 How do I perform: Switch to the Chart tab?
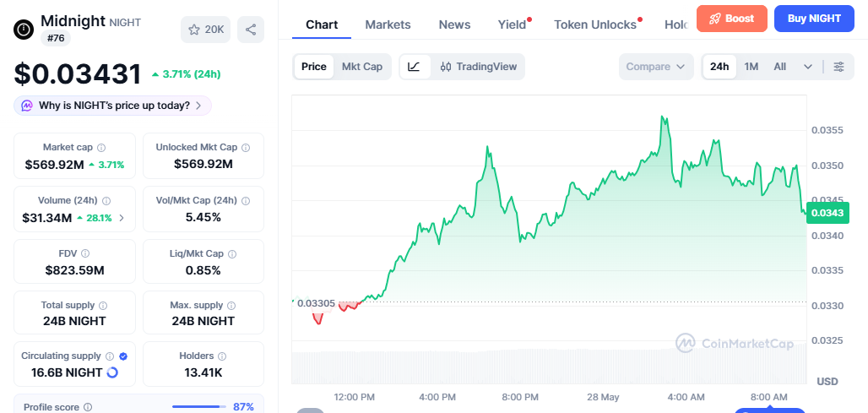click(322, 24)
